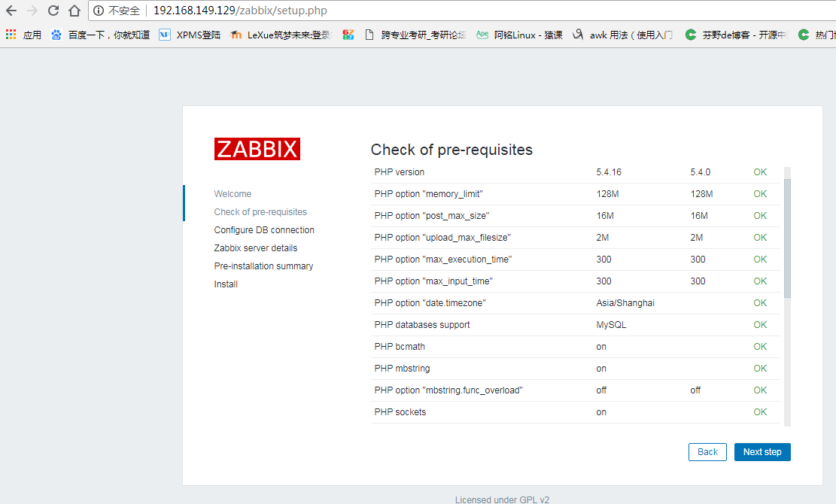The height and width of the screenshot is (504, 836).
Task: Click the PHP bcmath label
Action: (x=400, y=347)
